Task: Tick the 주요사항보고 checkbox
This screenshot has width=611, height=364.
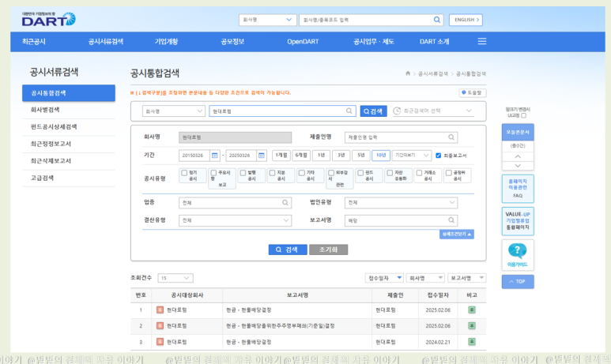Action: pos(213,173)
